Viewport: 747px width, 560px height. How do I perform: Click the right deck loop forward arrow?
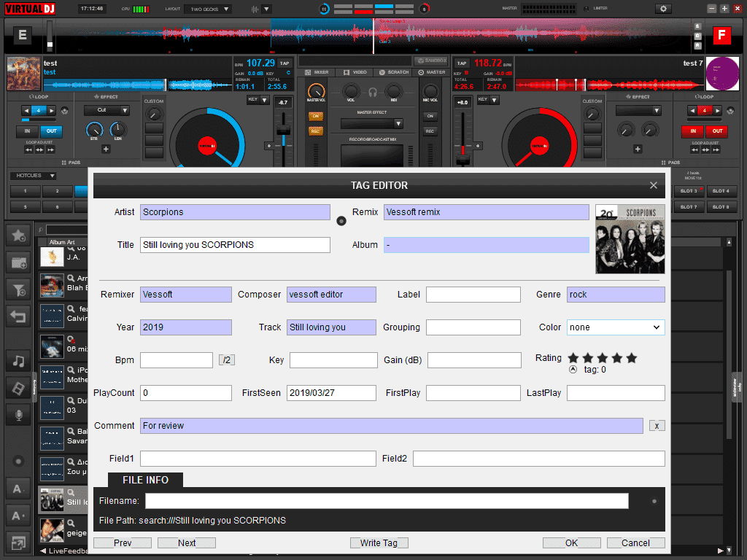[x=718, y=111]
